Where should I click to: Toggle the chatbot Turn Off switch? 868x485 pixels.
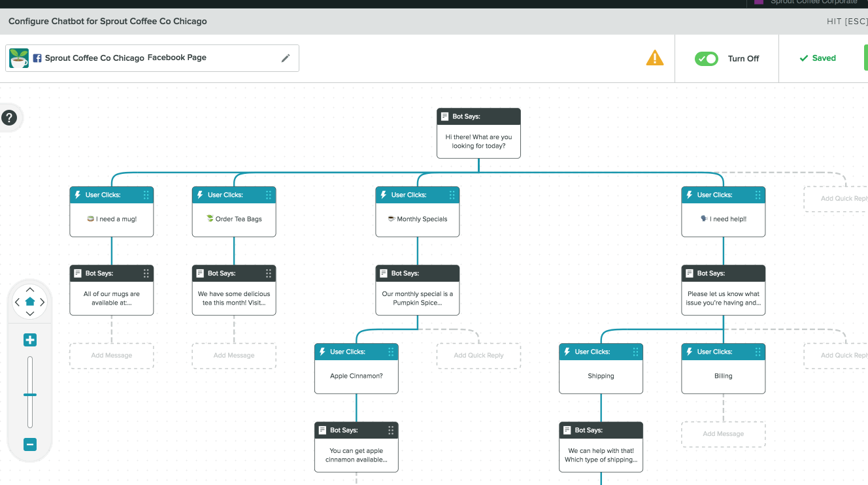[x=707, y=59]
